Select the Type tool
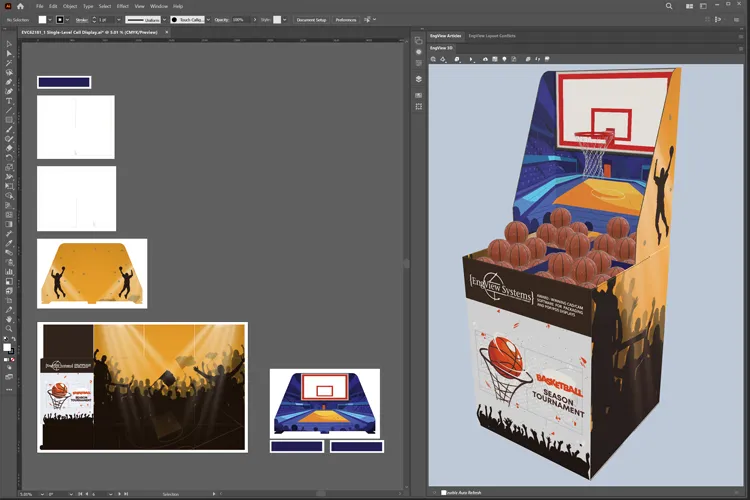Viewport: 750px width, 500px height. (9, 101)
